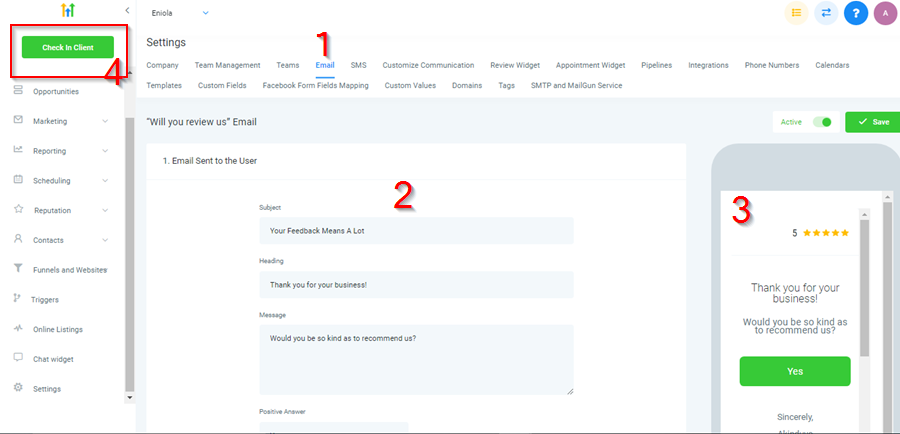Click the Message text area
The width and height of the screenshot is (900, 434).
[x=416, y=360]
